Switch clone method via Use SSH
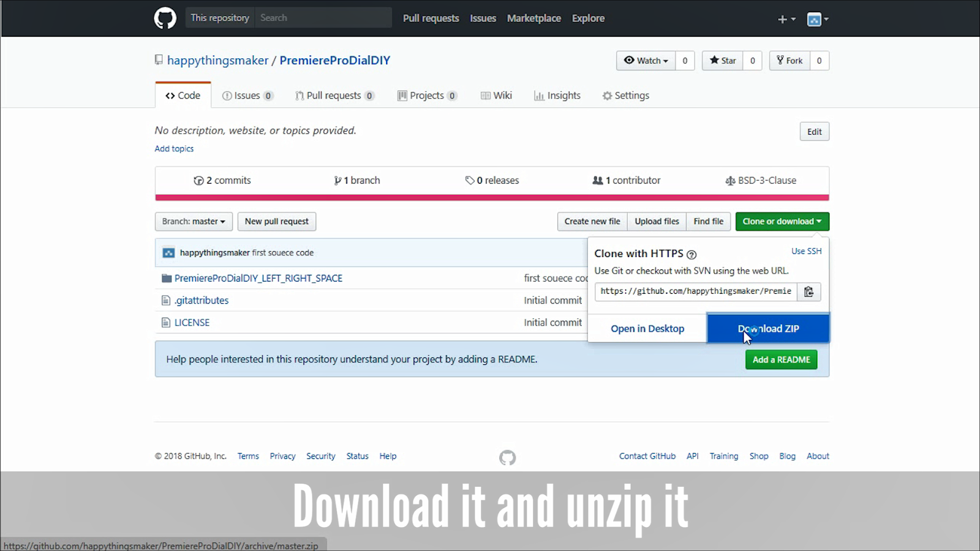Screen dimensions: 980x551 point(806,251)
